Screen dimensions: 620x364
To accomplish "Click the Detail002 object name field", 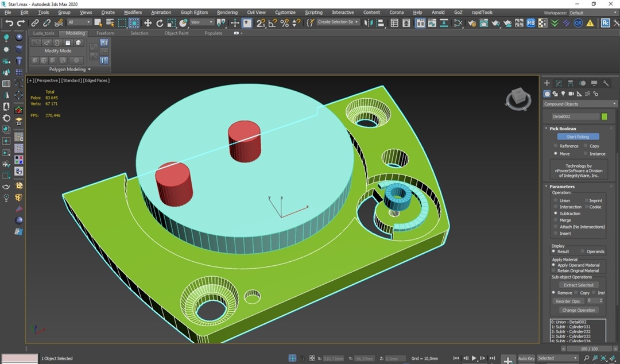I will tap(576, 117).
